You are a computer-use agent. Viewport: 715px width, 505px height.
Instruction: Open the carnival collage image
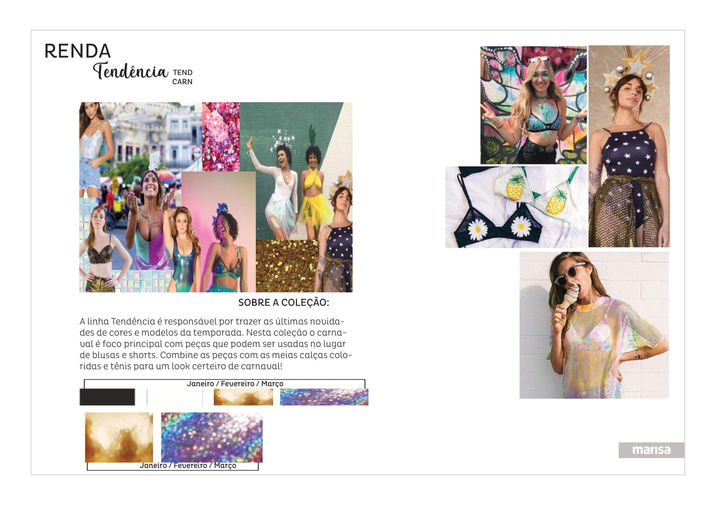[x=216, y=197]
